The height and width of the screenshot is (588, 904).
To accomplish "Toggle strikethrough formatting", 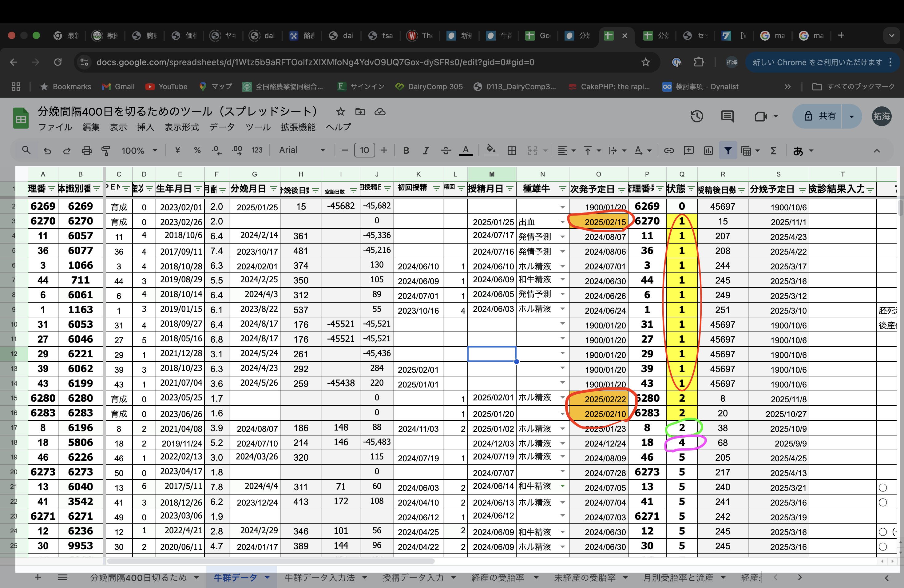I will pyautogui.click(x=446, y=151).
